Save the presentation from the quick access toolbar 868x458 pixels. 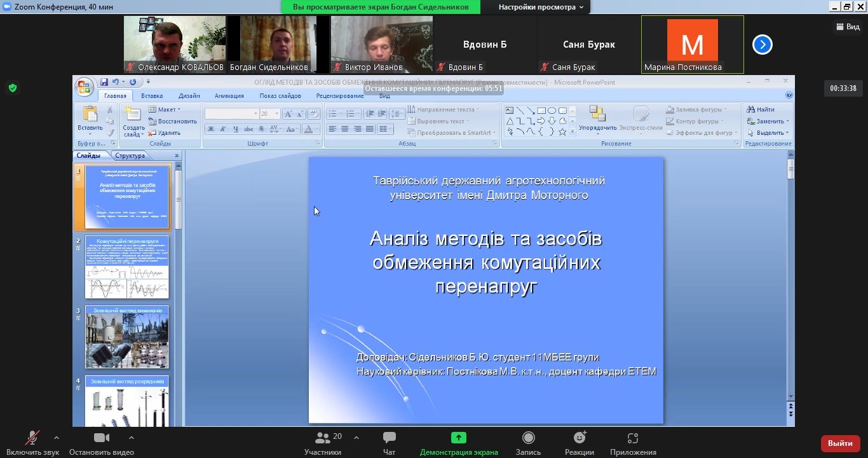coord(104,82)
